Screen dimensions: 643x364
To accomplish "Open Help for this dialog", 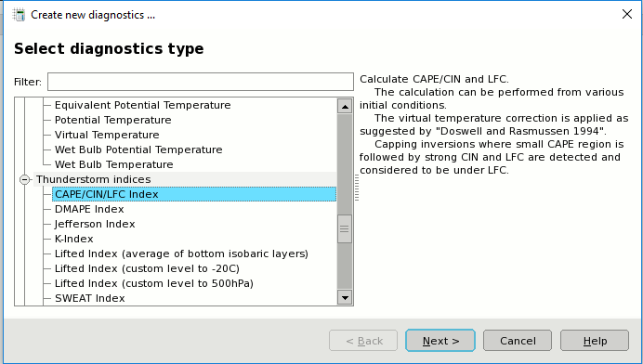I will click(595, 341).
